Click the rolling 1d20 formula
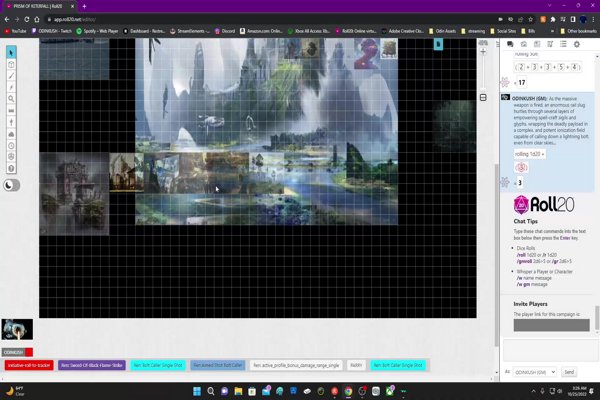 pyautogui.click(x=529, y=154)
